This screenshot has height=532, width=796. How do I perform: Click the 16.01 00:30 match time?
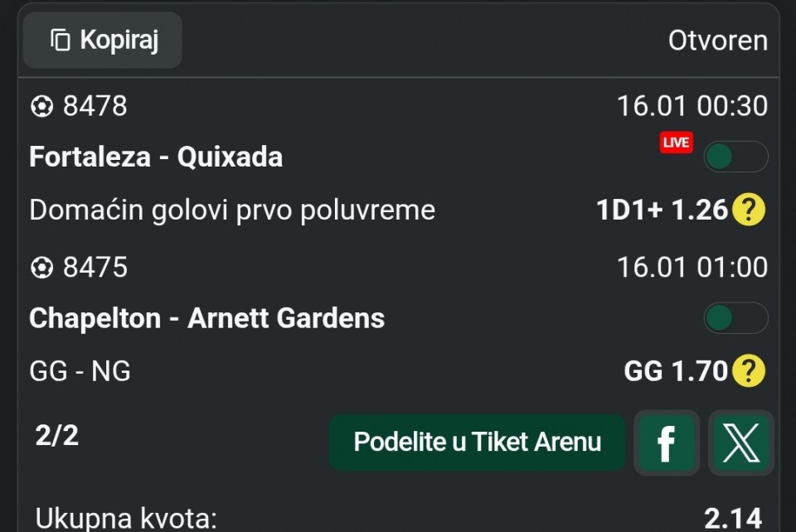coord(692,107)
